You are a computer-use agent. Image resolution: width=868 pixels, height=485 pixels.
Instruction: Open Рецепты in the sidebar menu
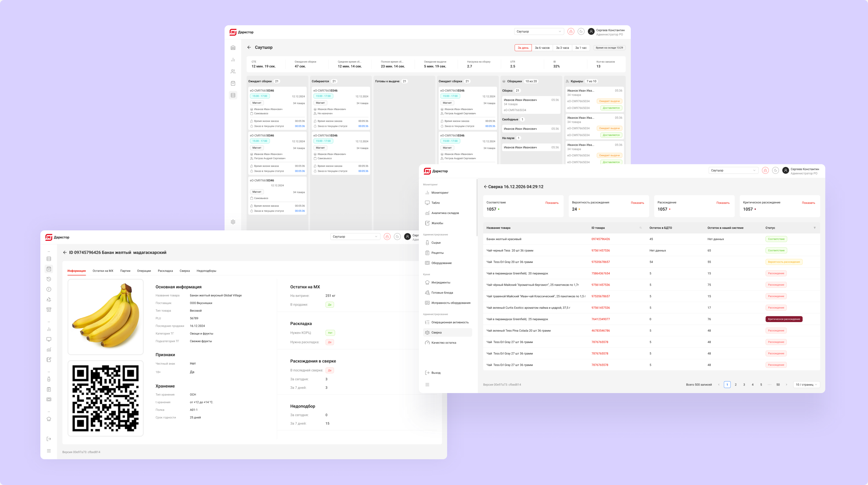[437, 253]
